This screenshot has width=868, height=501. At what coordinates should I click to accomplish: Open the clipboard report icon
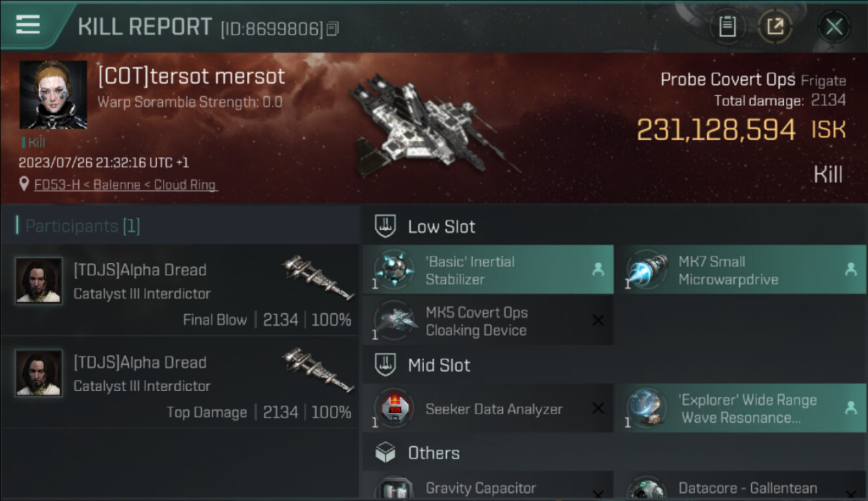coord(727,27)
